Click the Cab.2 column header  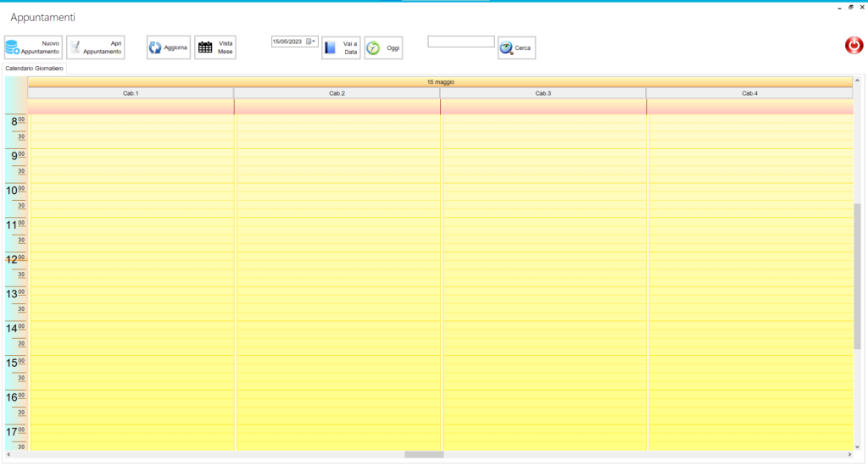click(x=337, y=93)
